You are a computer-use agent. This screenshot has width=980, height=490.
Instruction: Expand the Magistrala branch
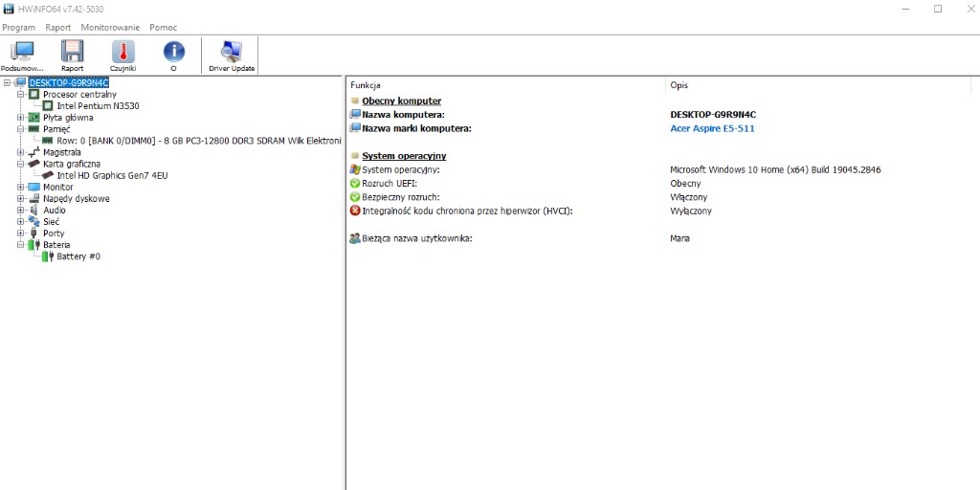click(x=21, y=152)
